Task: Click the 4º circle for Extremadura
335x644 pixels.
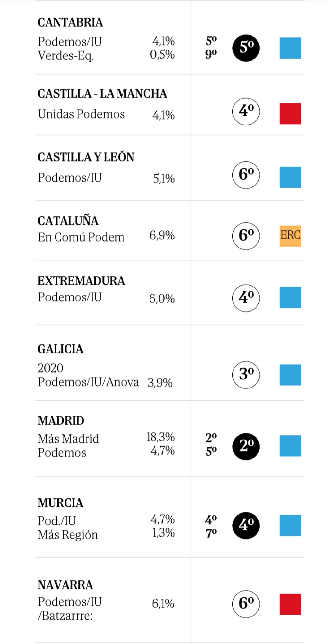Action: (x=246, y=298)
